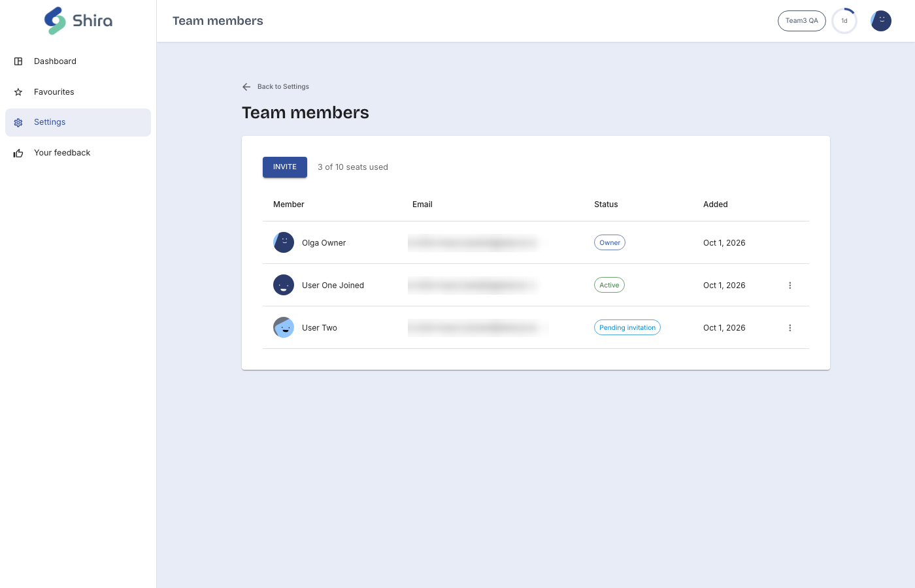Click the back arrow icon
The image size is (915, 588).
pos(246,87)
